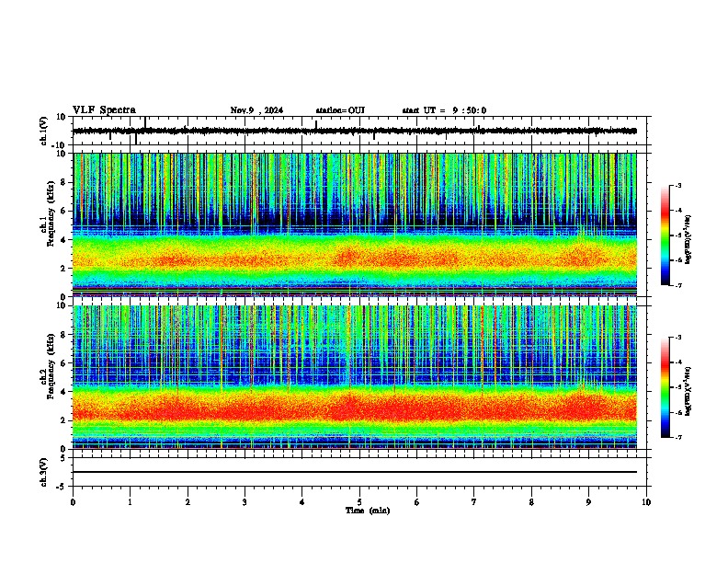Viewport: 728px width, 563px height.
Task: Click the "ch.3(V)" axis label
Action: coord(44,472)
